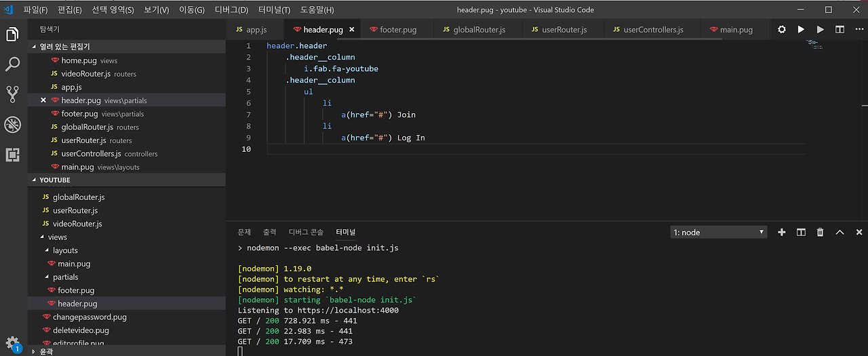Open the Debug view bug icon
The width and height of the screenshot is (868, 356).
12,124
